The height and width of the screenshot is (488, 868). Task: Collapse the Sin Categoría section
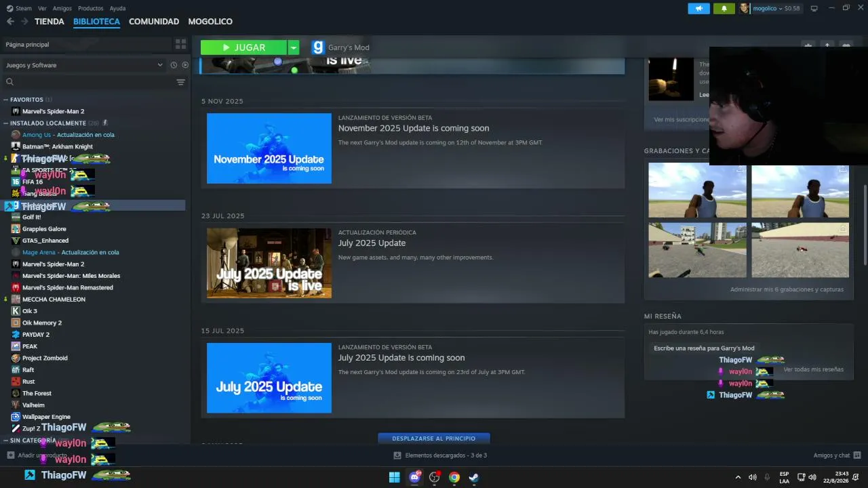click(x=5, y=441)
